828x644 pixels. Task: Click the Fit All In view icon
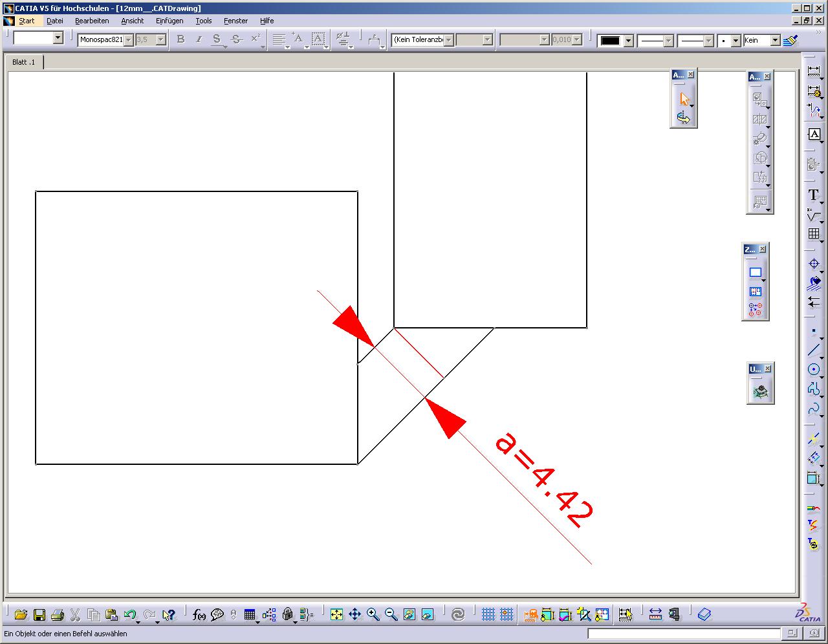tap(336, 614)
